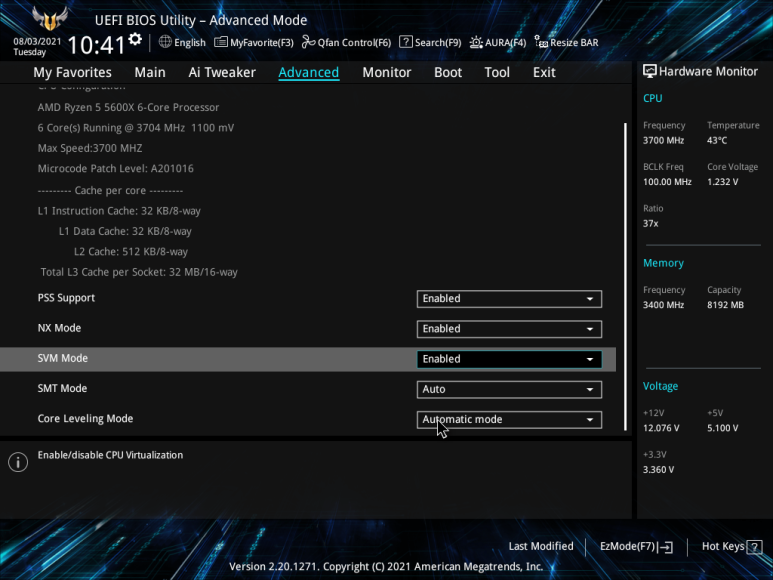Click the Hot Keys question mark icon

(x=755, y=547)
